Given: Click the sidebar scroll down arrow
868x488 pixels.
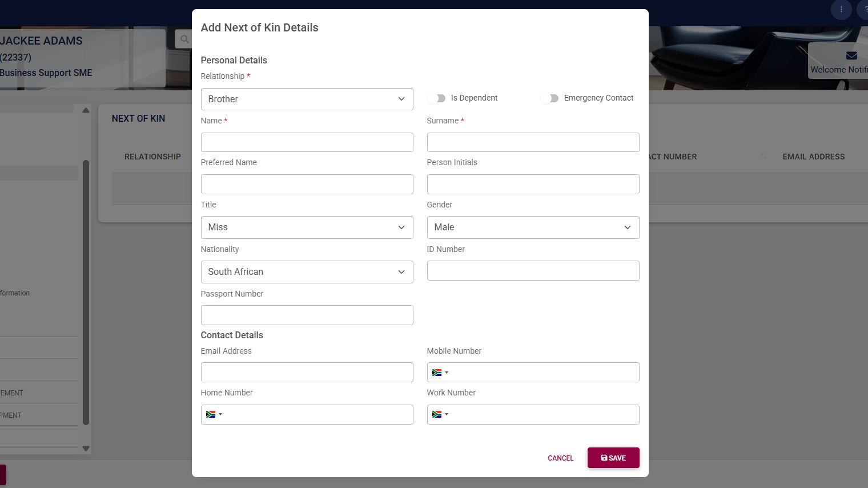Looking at the screenshot, I should coord(86,449).
